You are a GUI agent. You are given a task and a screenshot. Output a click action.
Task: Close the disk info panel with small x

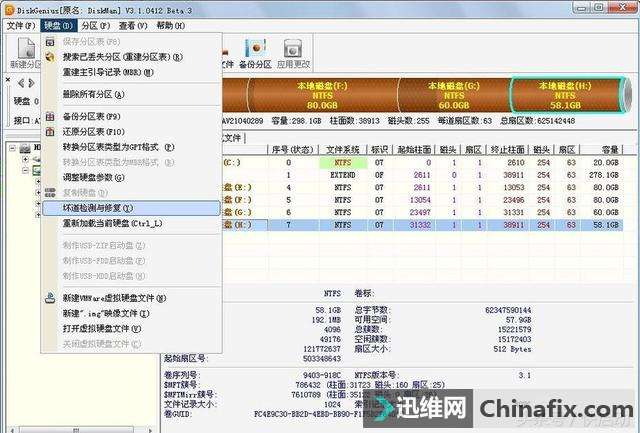[x=8, y=80]
